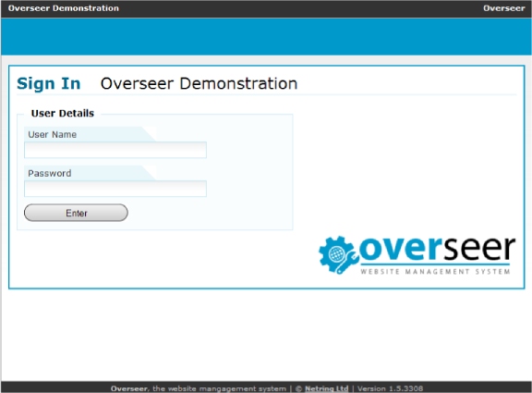Click the User Name input field
532x393 pixels.
[x=115, y=150]
